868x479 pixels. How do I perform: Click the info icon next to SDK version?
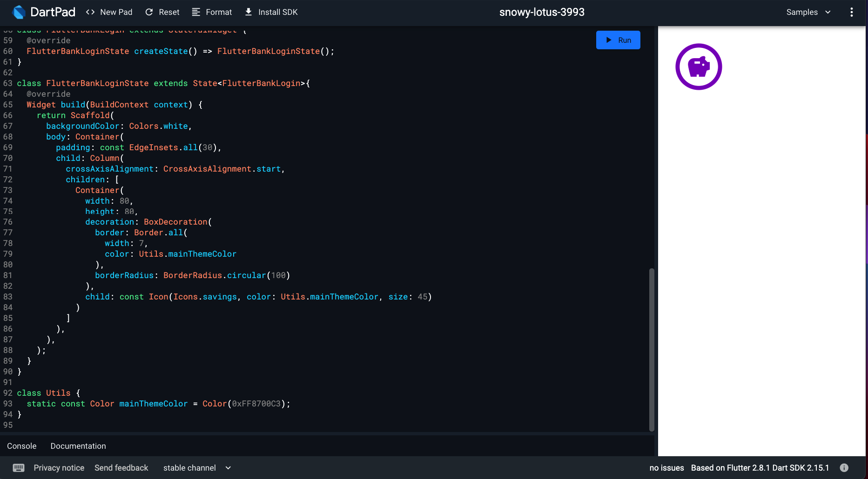844,468
